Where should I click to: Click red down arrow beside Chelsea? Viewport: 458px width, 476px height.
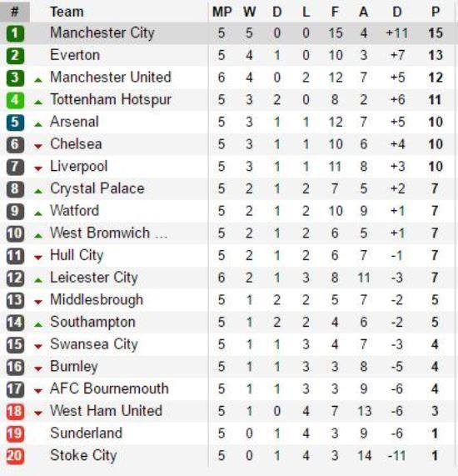point(38,147)
